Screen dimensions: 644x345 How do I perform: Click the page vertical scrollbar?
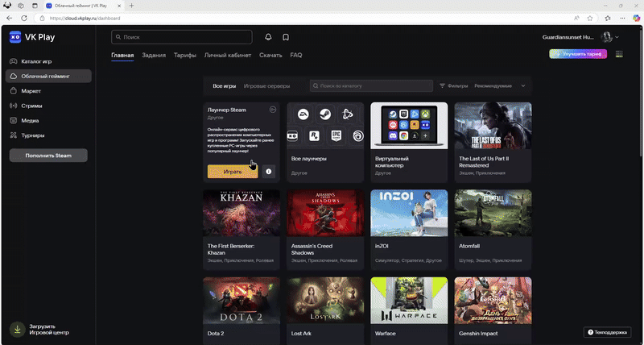(642, 93)
